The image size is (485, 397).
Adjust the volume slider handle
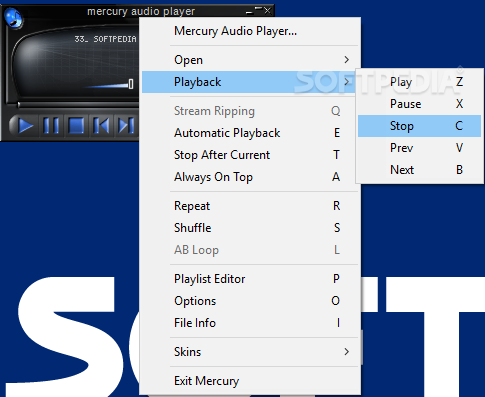131,84
